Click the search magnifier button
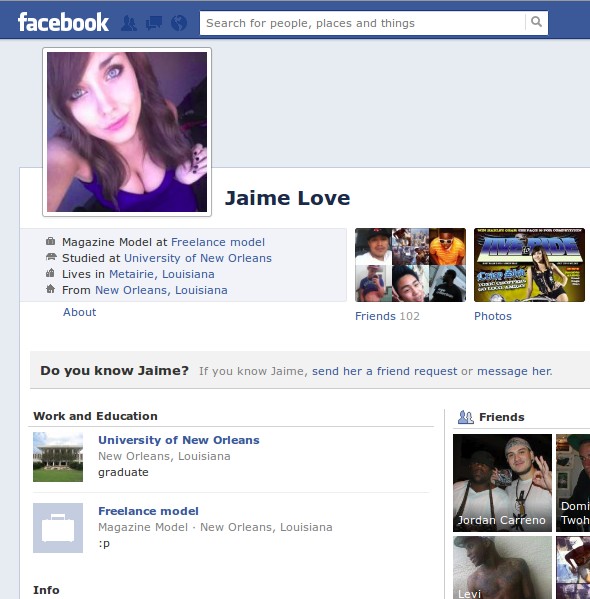 coord(537,23)
